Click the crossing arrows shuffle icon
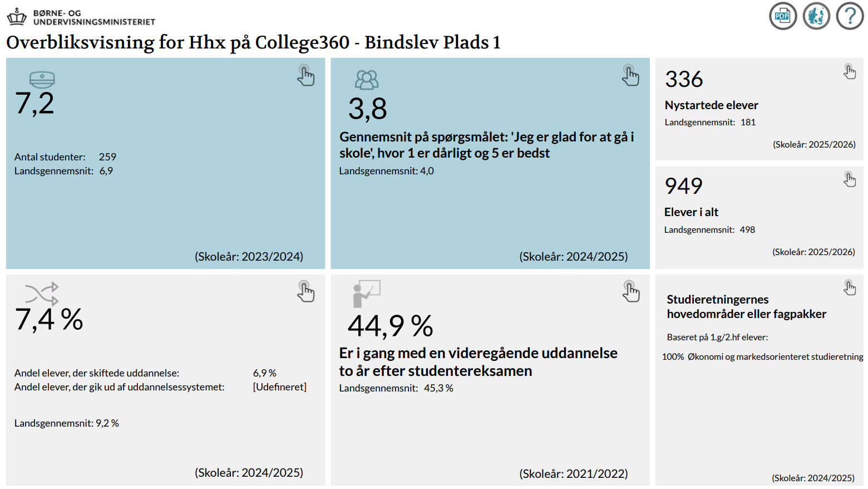 coord(42,292)
